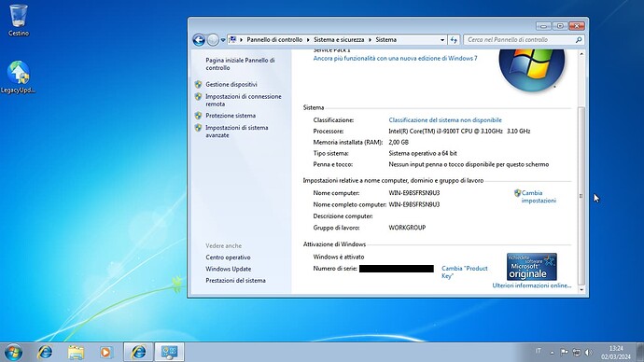Open 'Centro operativo' under Vedere anche
Viewport: 644px width, 362px height.
click(228, 258)
